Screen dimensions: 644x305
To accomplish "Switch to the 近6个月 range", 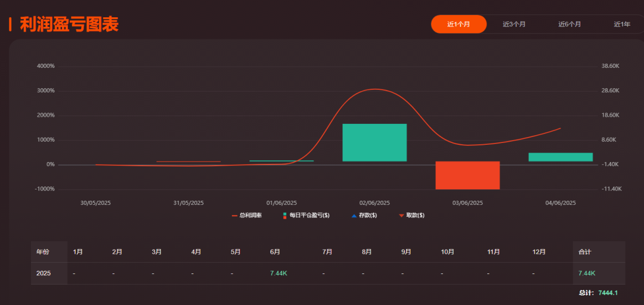I will pyautogui.click(x=569, y=24).
